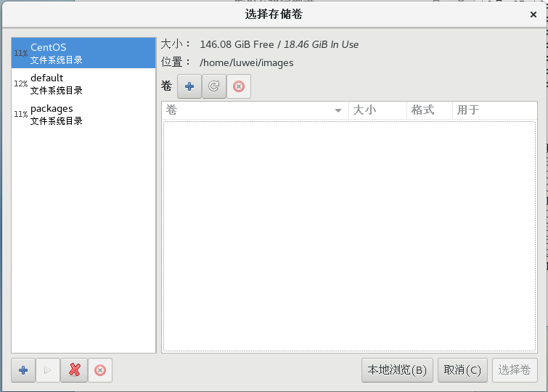Start the selected pool with the play icon
548x392 pixels.
[47, 370]
